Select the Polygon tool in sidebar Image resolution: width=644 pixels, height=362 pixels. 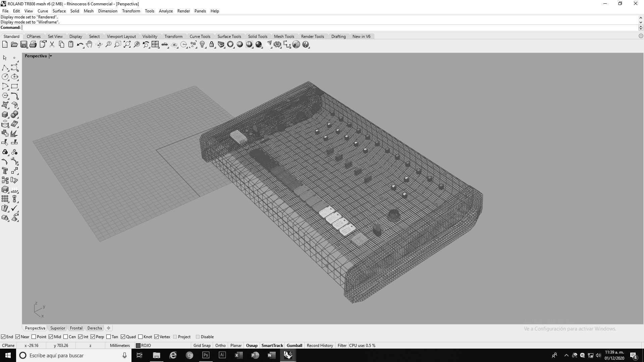(5, 96)
